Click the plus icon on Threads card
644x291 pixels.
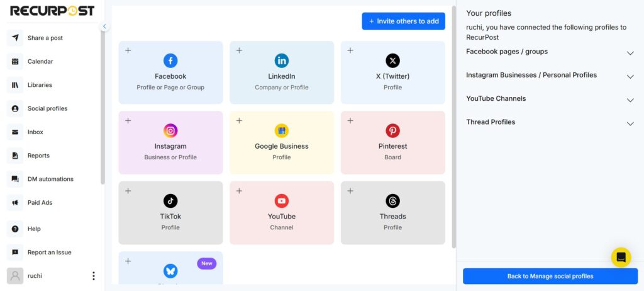click(350, 191)
